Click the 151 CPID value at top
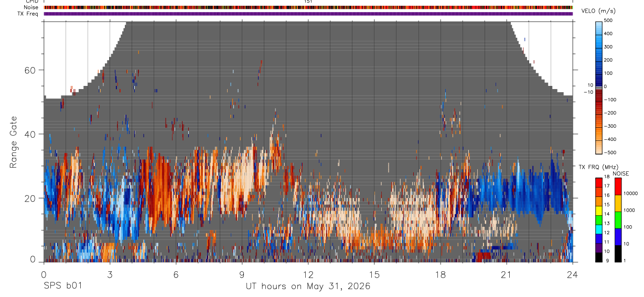 pos(308,2)
